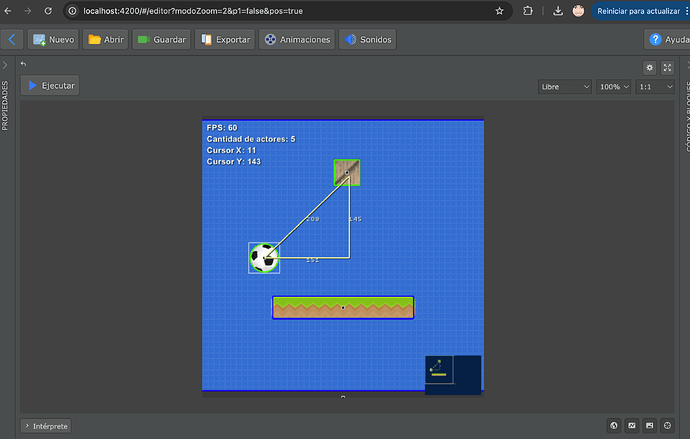The height and width of the screenshot is (439, 690).
Task: Click the image picture icon in bottom bar
Action: [650, 426]
